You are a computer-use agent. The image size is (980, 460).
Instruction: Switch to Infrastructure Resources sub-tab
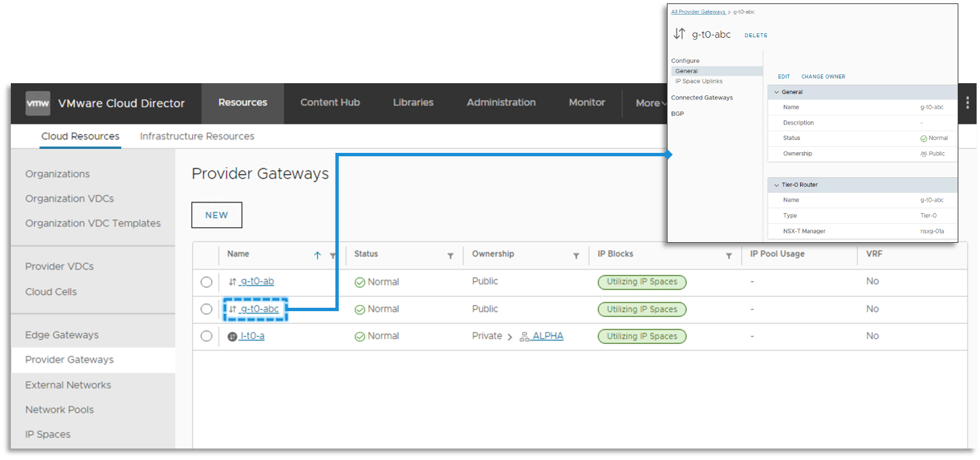point(197,136)
